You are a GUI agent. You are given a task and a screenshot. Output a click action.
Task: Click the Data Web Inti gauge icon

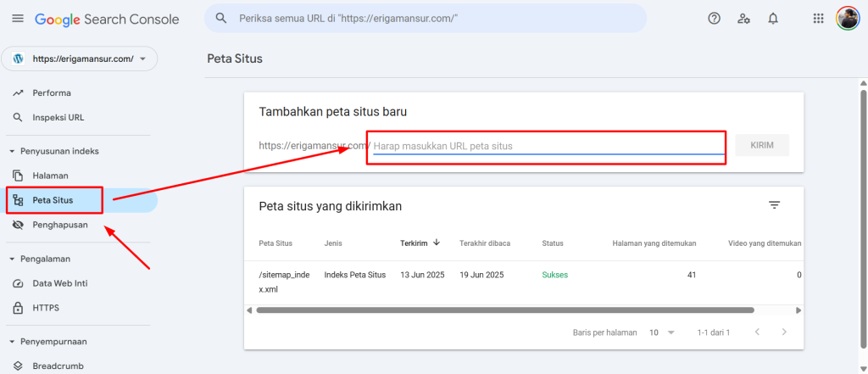[x=19, y=283]
